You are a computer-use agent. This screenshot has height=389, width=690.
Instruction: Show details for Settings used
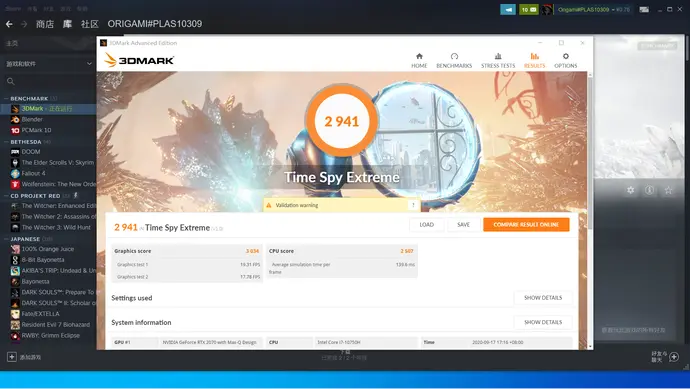coord(543,298)
